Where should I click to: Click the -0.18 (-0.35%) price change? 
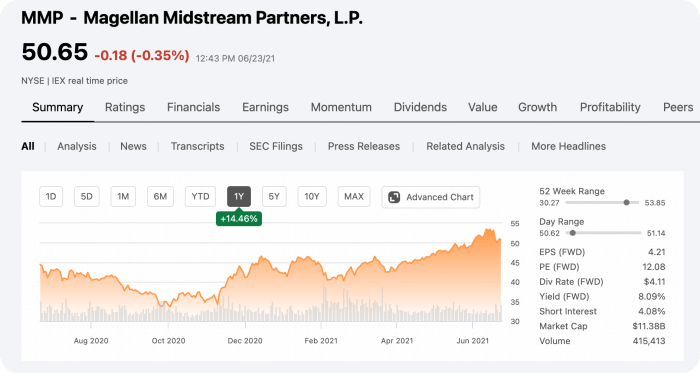pyautogui.click(x=142, y=56)
